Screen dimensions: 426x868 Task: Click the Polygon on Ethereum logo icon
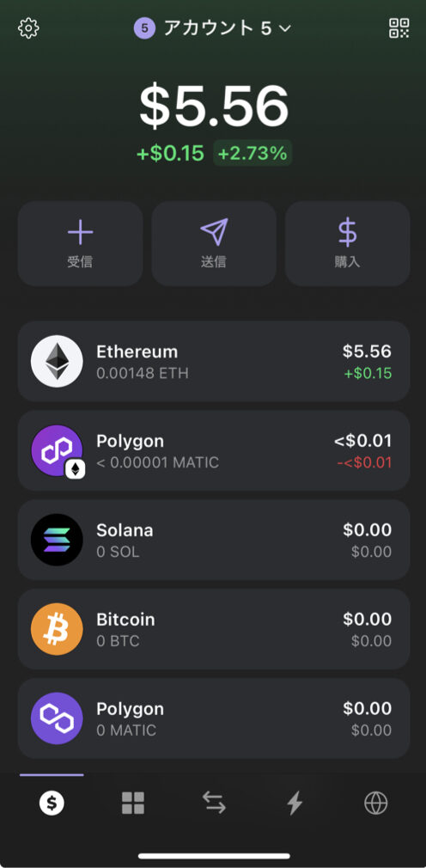57,450
